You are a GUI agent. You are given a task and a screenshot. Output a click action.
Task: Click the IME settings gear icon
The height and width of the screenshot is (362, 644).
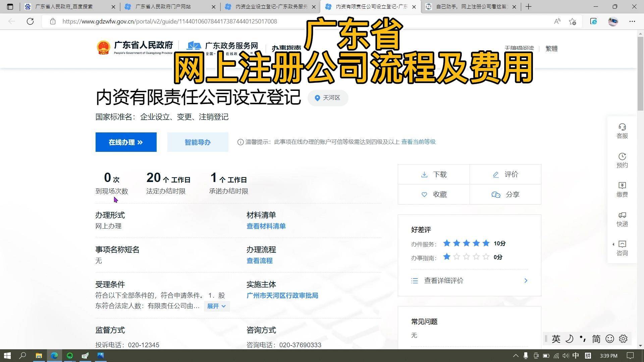click(x=623, y=339)
